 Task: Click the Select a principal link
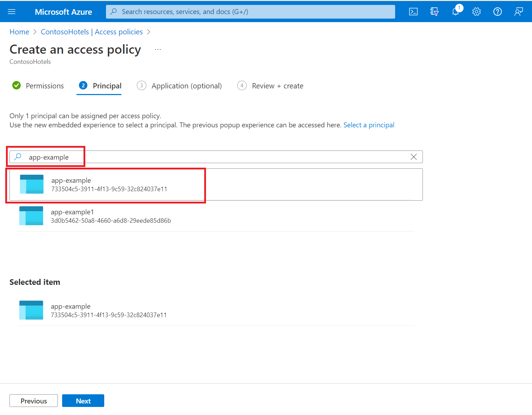[369, 125]
